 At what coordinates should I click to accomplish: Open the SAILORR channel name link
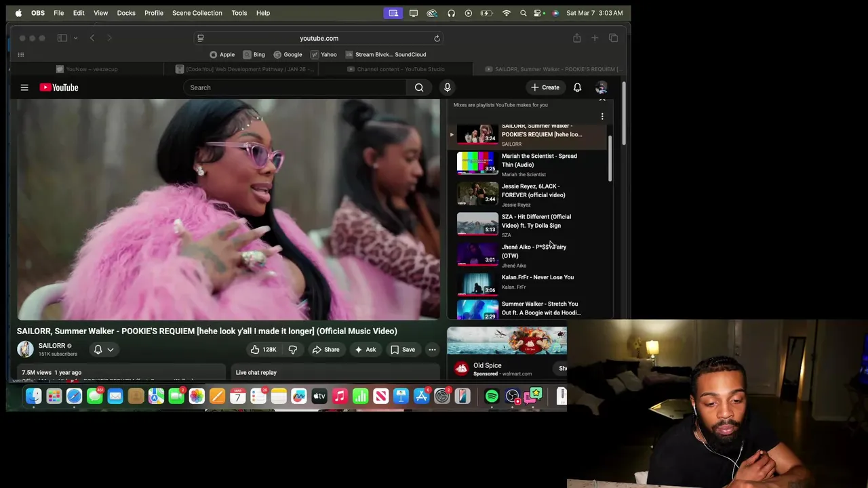tap(52, 346)
